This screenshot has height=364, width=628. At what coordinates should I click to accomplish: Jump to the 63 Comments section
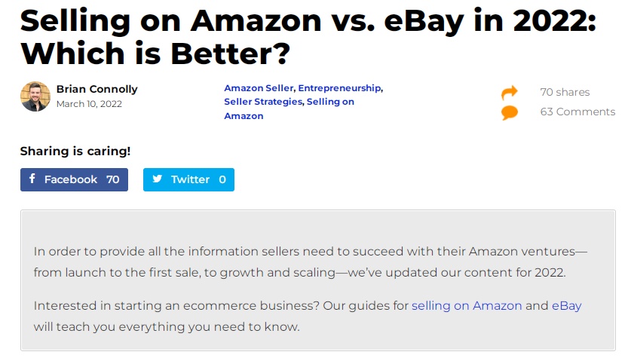tap(577, 112)
